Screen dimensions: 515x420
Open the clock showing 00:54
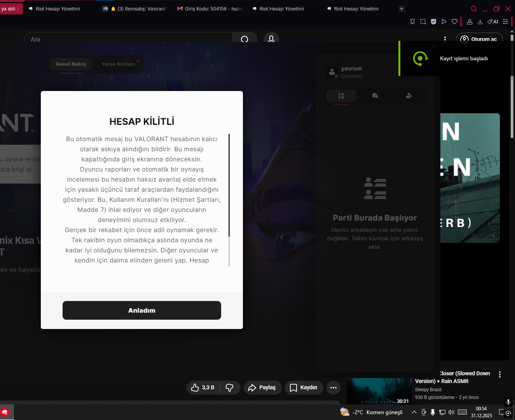(482, 412)
